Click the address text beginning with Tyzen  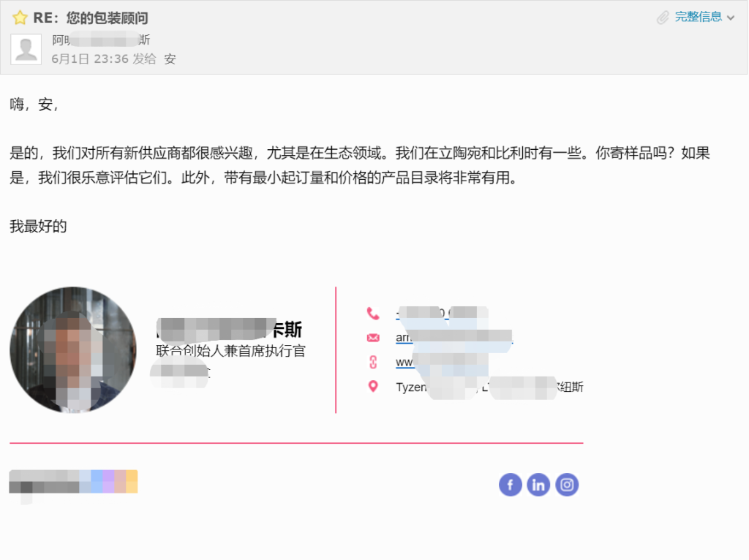click(489, 387)
